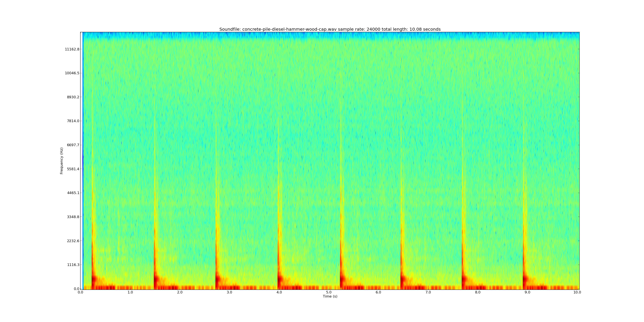This screenshot has width=644, height=322.
Task: Click the 5581.4 frequency tick label
Action: (73, 169)
